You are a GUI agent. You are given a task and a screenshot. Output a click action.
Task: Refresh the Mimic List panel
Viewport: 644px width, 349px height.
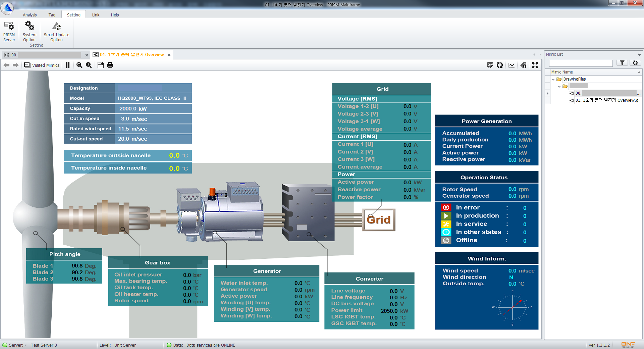point(635,63)
